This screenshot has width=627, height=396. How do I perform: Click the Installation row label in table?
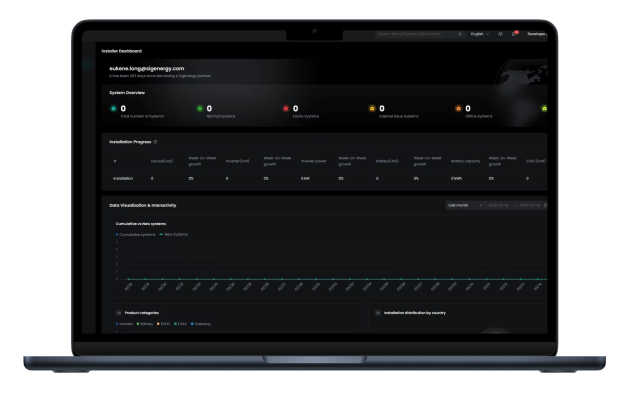[x=123, y=178]
